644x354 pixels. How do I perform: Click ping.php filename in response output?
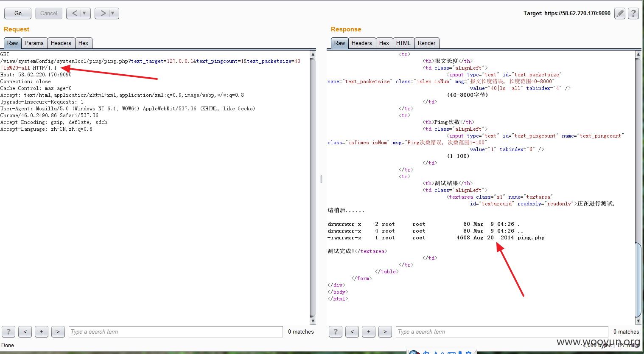[x=531, y=238]
